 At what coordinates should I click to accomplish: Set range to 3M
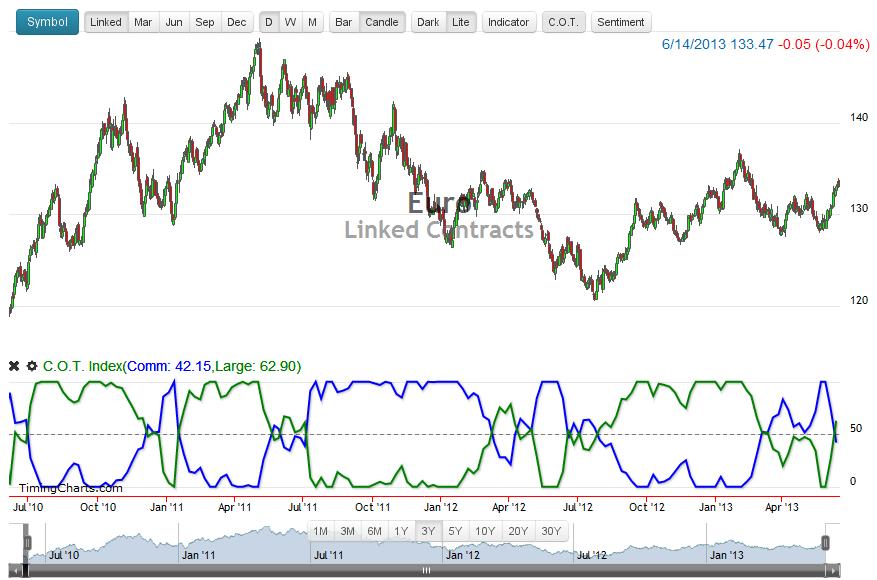[x=347, y=531]
